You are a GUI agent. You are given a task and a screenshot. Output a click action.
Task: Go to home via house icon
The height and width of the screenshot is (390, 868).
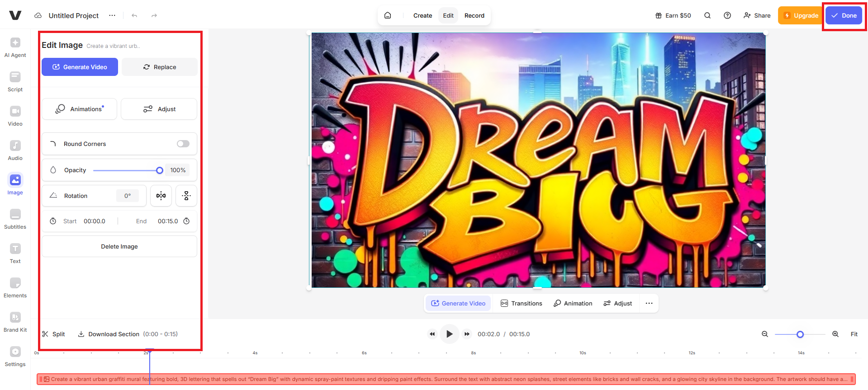[388, 15]
